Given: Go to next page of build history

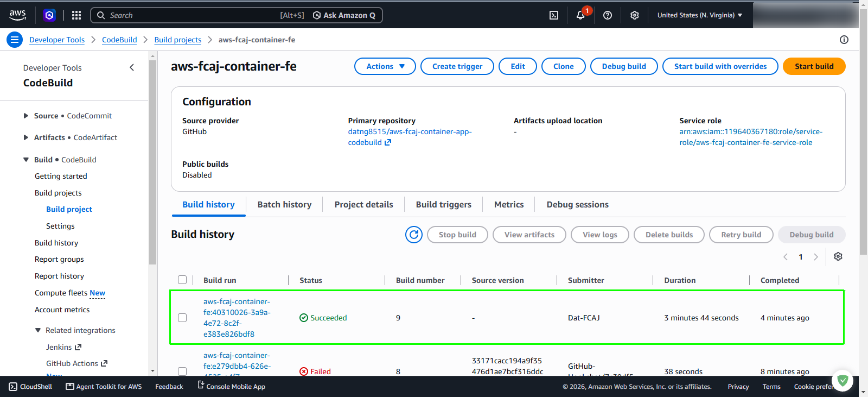Looking at the screenshot, I should pos(816,257).
